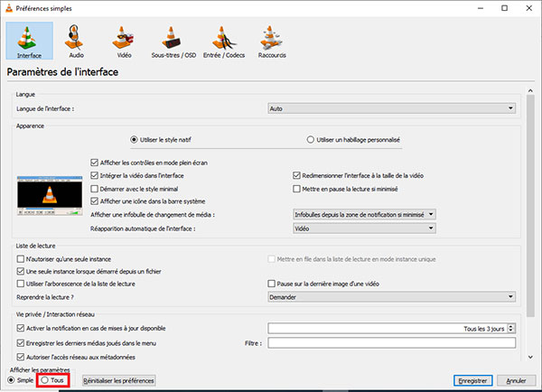The height and width of the screenshot is (392, 542).
Task: Close the Préférences simples window
Action: click(x=528, y=8)
